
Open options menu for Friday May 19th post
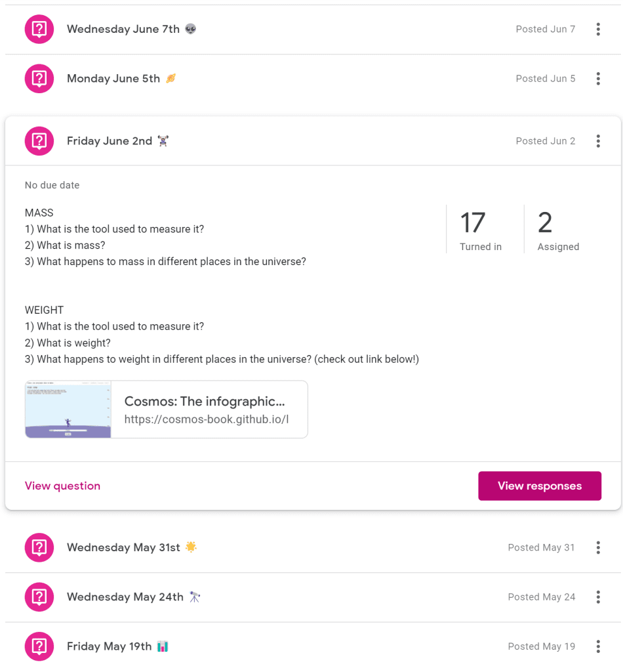(x=598, y=646)
